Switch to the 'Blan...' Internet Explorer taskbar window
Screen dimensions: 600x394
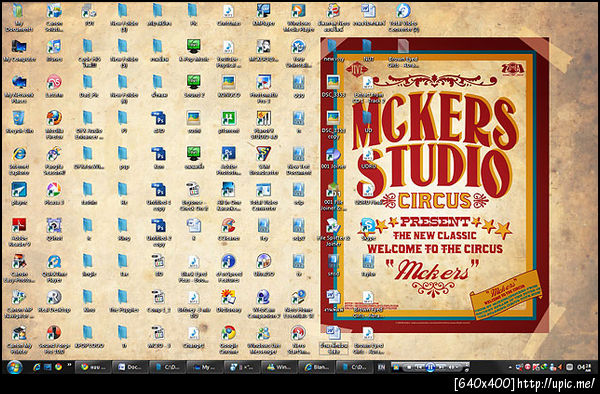pos(317,367)
